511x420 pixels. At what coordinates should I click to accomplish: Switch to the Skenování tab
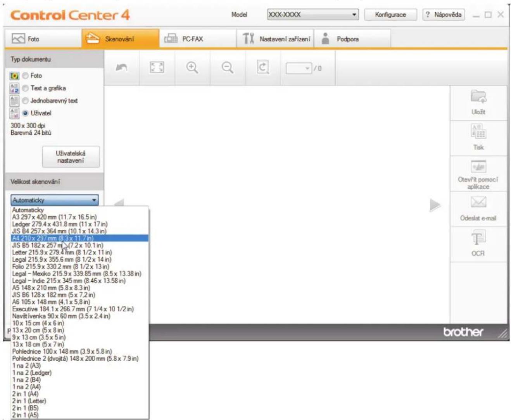120,39
